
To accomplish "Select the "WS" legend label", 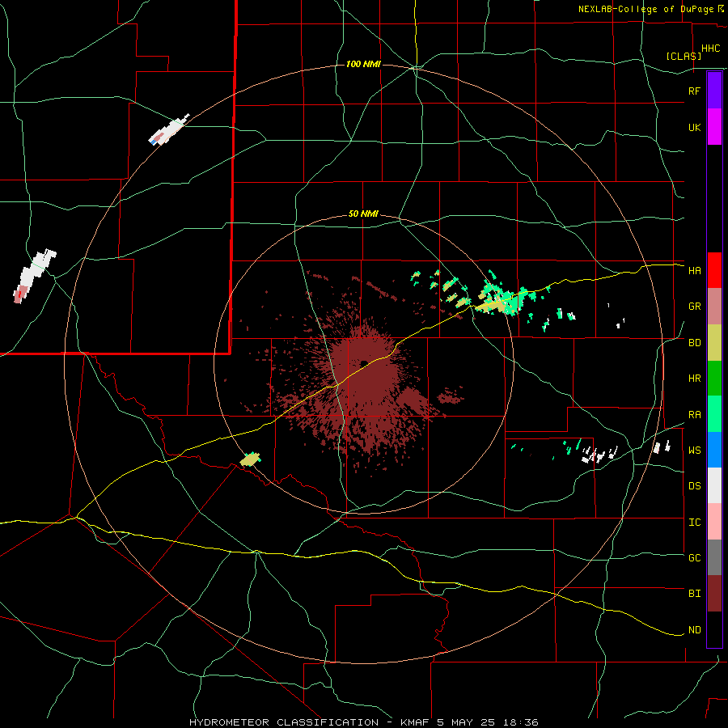I will point(694,451).
